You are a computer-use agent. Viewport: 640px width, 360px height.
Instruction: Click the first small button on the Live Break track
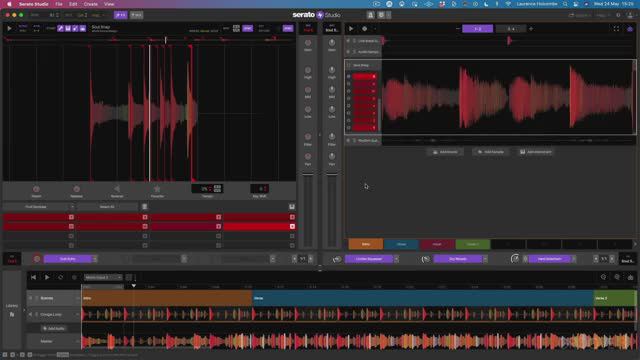348,41
